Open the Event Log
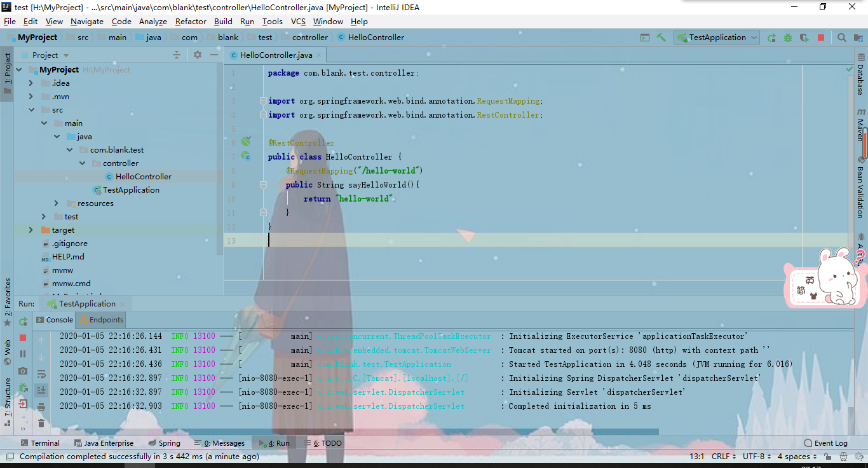Viewport: 868px width, 468px height. pyautogui.click(x=825, y=443)
